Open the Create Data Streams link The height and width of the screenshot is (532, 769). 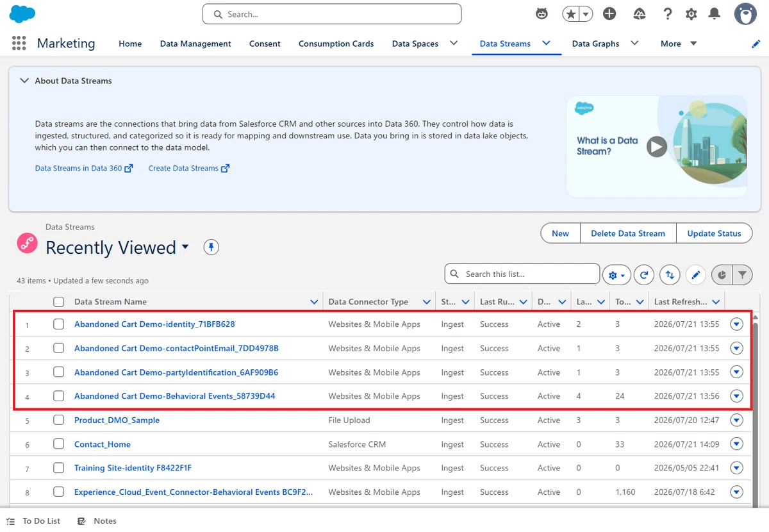tap(189, 168)
